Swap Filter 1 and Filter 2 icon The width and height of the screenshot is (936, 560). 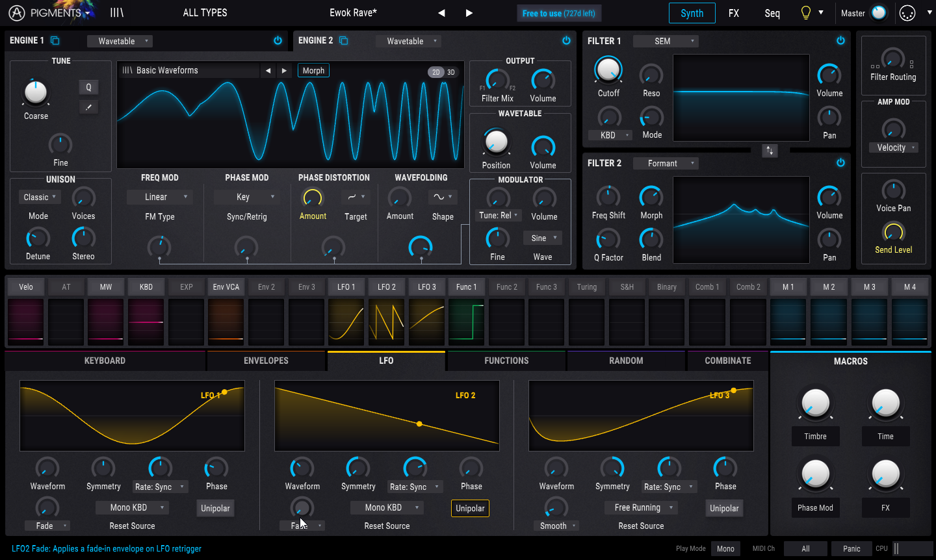pos(770,151)
